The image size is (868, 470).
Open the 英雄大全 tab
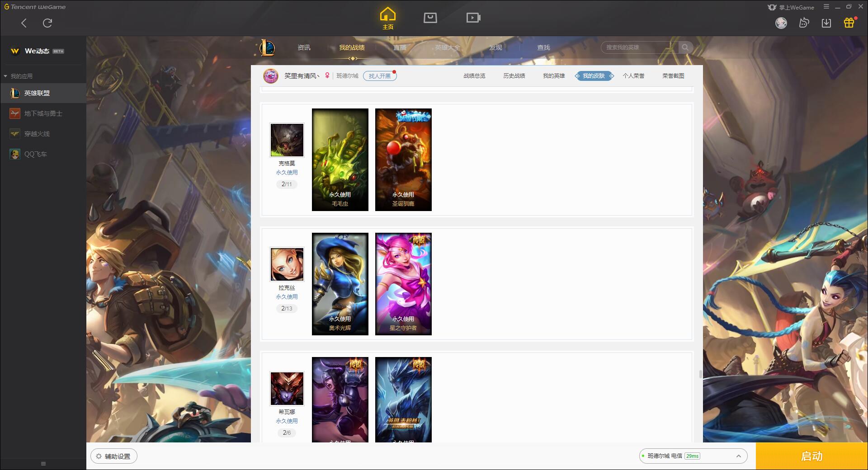[x=448, y=47]
